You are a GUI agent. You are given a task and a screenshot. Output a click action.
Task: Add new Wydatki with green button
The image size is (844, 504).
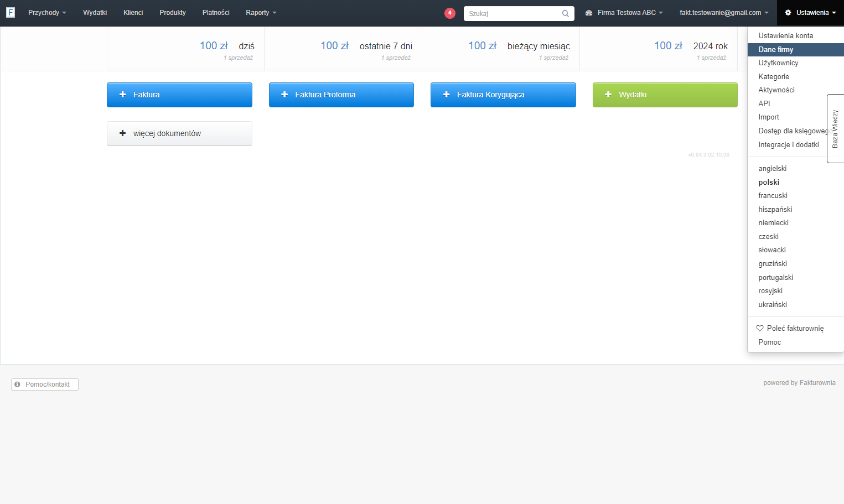pyautogui.click(x=665, y=95)
